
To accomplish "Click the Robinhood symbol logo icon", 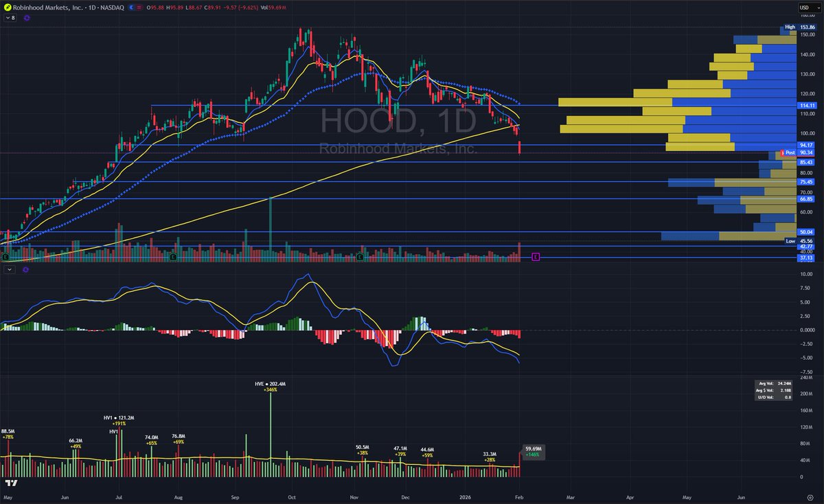I will (x=8, y=8).
